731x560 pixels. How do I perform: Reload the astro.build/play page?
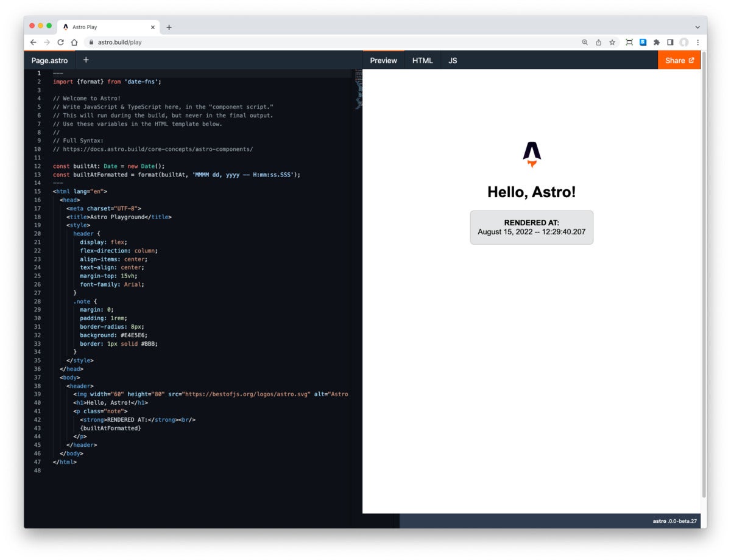pos(60,43)
